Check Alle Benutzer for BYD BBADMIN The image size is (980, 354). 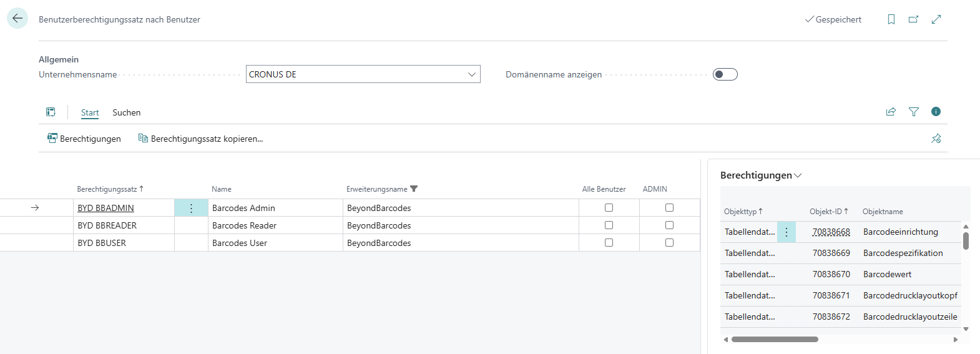609,208
